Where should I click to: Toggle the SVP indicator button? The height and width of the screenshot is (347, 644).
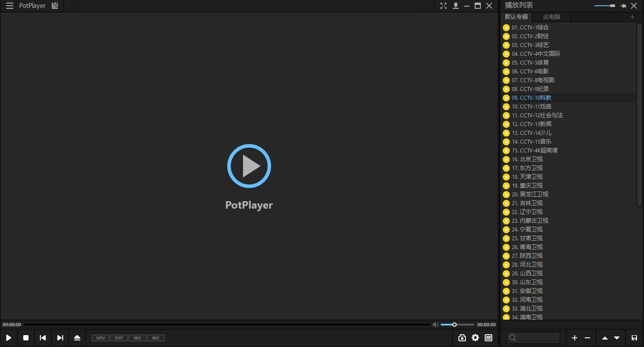pos(119,338)
